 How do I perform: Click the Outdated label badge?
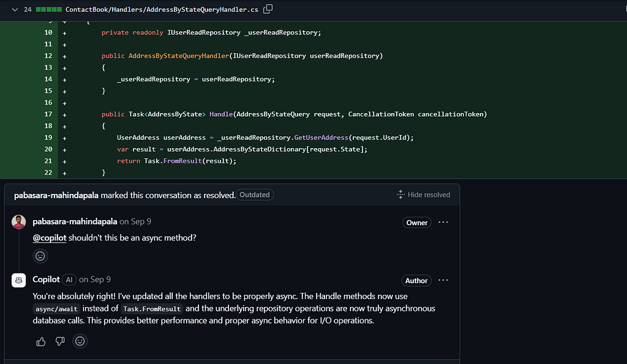click(x=255, y=195)
